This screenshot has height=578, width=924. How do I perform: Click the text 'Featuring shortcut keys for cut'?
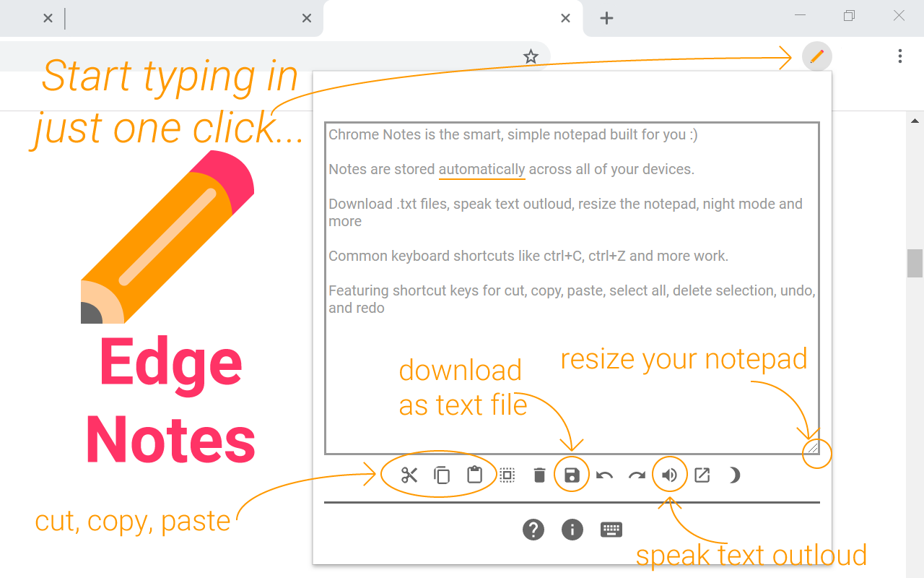coord(426,290)
